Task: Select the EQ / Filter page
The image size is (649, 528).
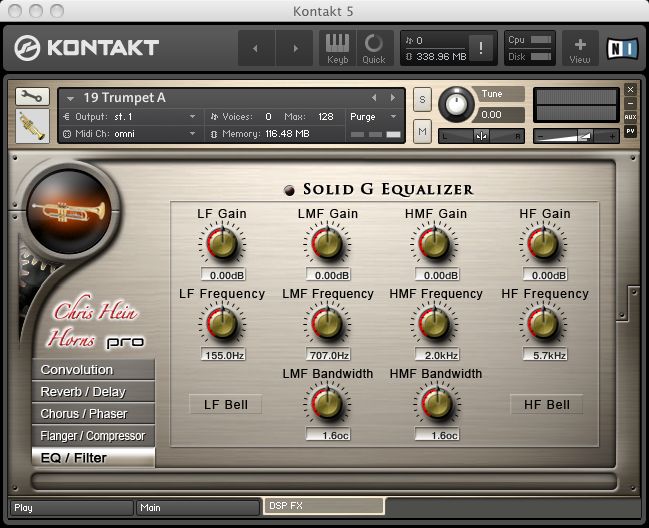Action: click(94, 458)
